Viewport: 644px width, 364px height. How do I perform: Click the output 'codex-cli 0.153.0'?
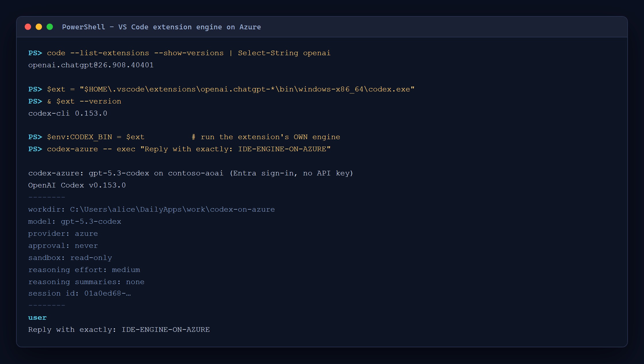pyautogui.click(x=68, y=114)
